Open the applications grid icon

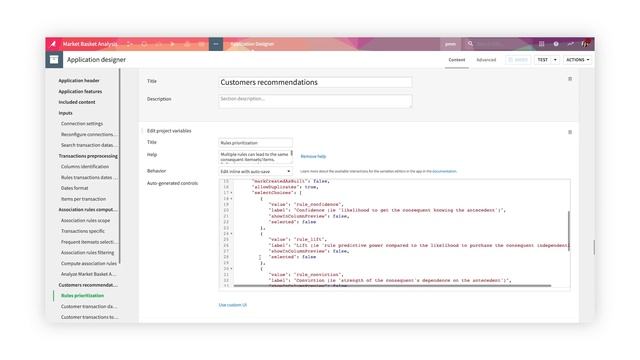coord(541,44)
